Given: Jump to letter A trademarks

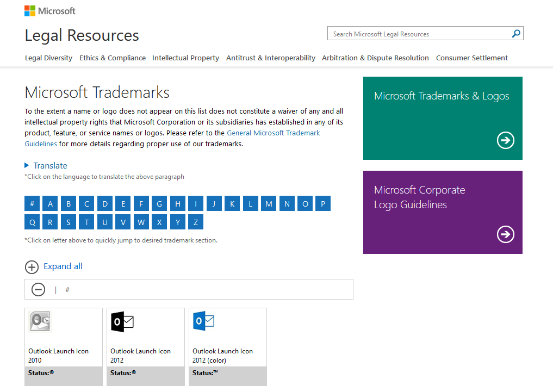Looking at the screenshot, I should tap(51, 203).
